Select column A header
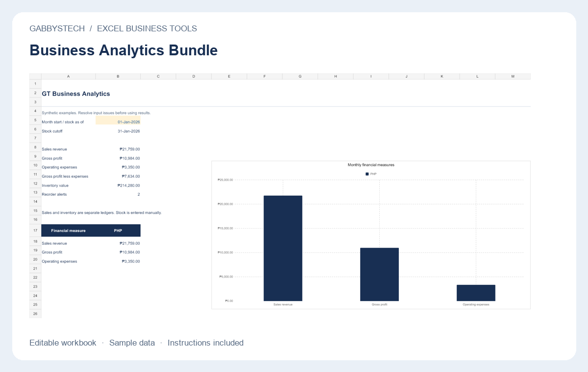588x372 pixels. (x=68, y=76)
